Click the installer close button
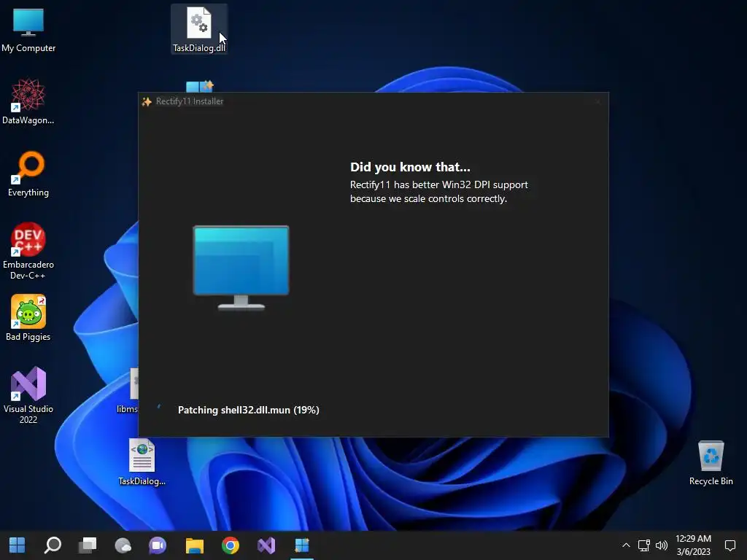 click(x=598, y=101)
